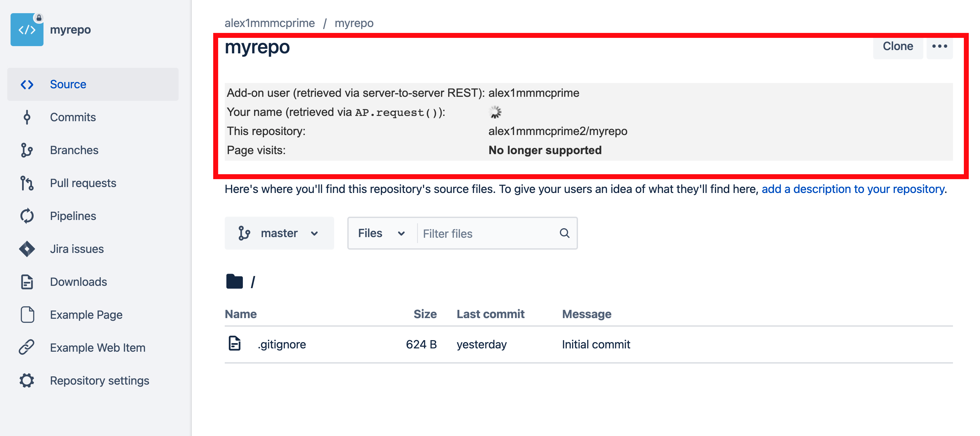Navigate to Pipelines

pos(93,216)
